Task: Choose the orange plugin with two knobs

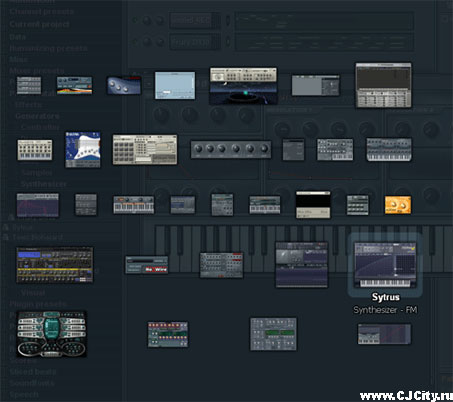Action: pyautogui.click(x=398, y=205)
